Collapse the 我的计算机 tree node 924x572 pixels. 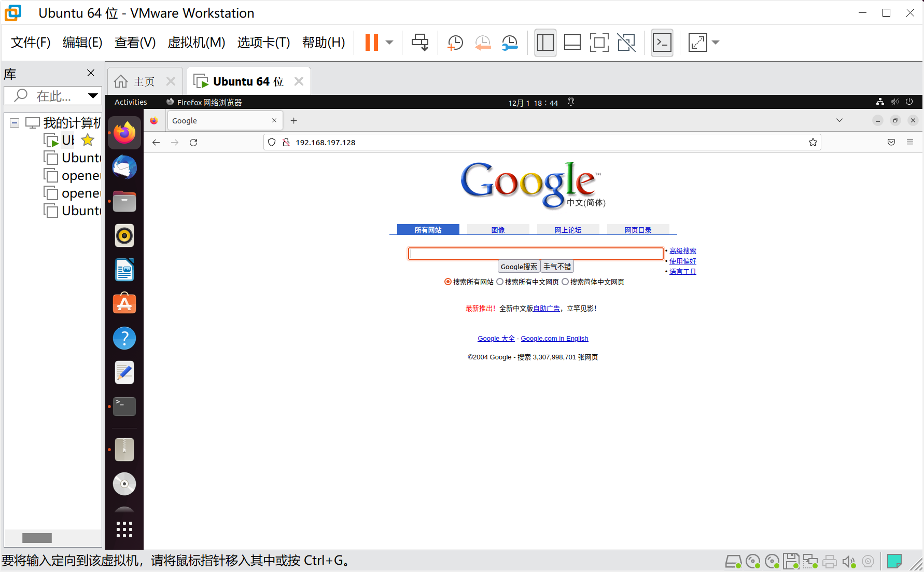point(15,123)
